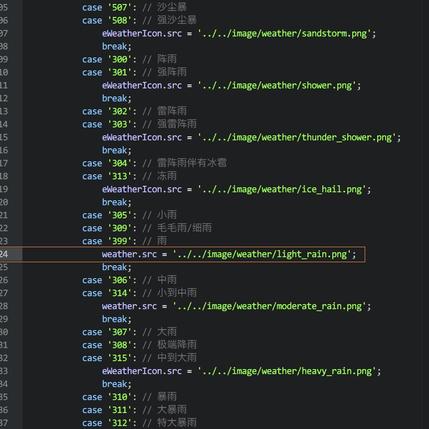This screenshot has height=429, width=429.
Task: Click the light_rain.png path string
Action: tap(262, 254)
